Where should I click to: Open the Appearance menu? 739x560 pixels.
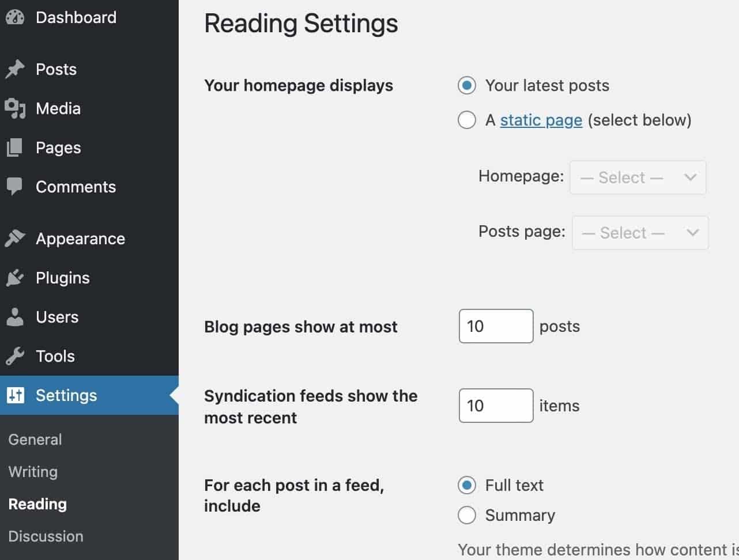pyautogui.click(x=89, y=239)
